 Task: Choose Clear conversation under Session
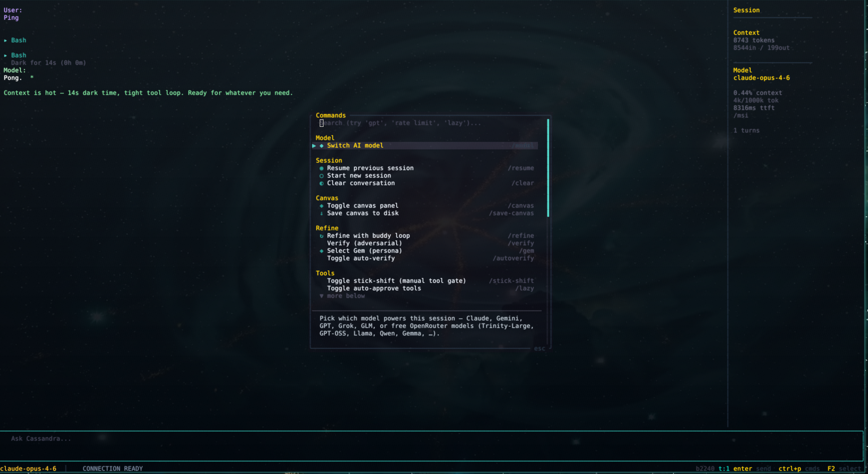click(361, 183)
